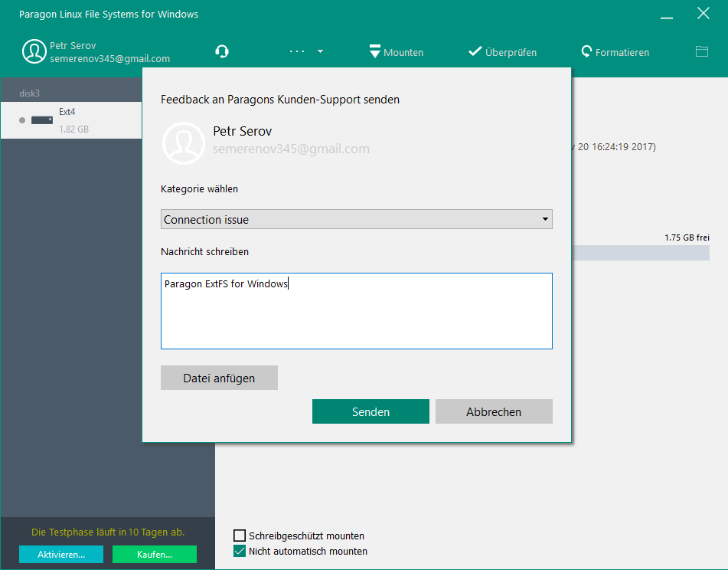
Task: Uncheck Nicht automatisch mounten checkbox
Action: [240, 551]
